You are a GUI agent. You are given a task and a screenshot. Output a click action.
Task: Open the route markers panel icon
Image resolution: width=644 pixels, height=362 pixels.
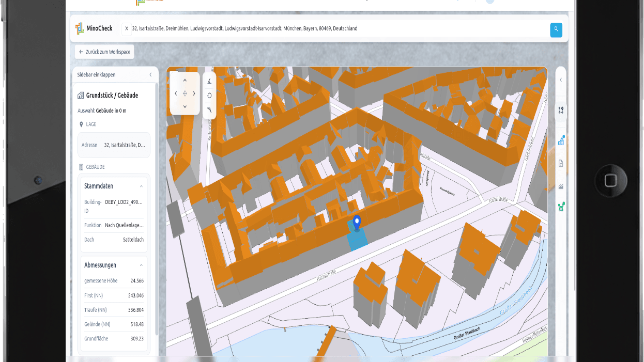[561, 111]
